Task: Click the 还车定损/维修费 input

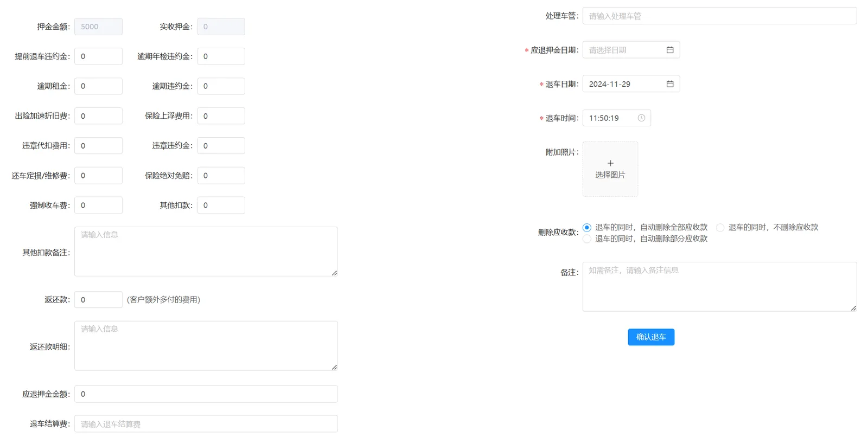Action: click(98, 176)
